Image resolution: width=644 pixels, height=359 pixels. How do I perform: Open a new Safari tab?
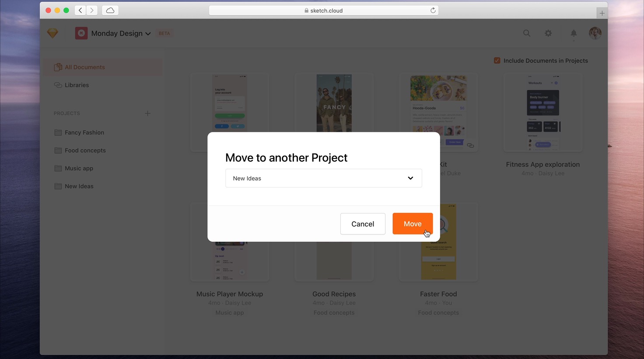tap(602, 13)
